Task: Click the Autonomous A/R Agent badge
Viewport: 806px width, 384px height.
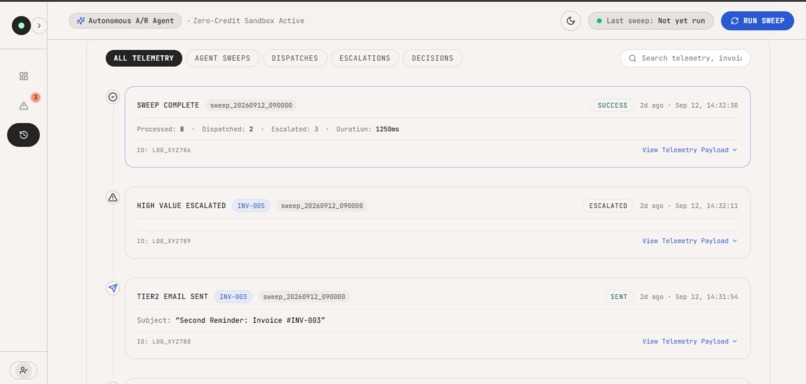Action: [125, 21]
